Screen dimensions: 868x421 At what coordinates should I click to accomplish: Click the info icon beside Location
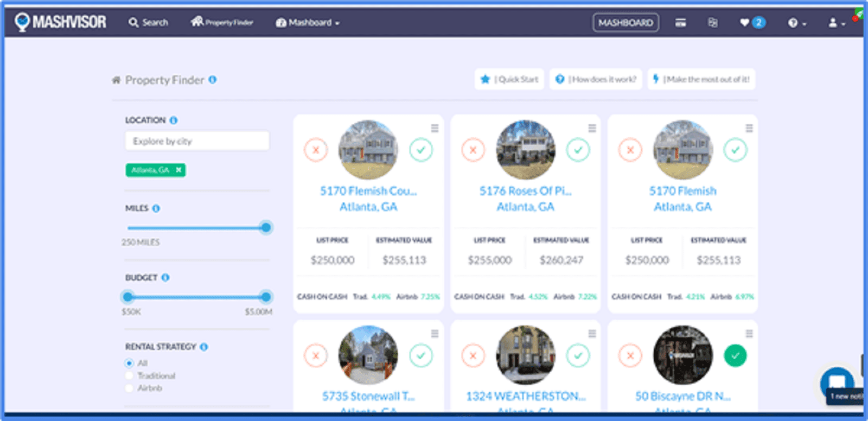tap(174, 120)
